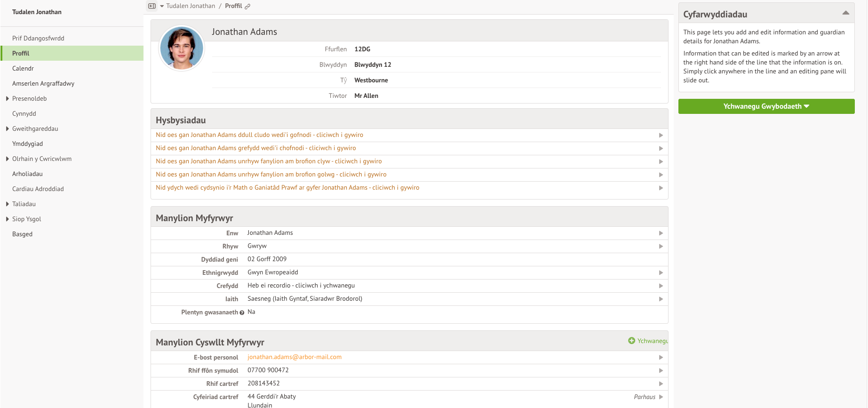This screenshot has height=408, width=868.
Task: Expand the Olrhain y Cwricwlwm section
Action: (x=8, y=159)
